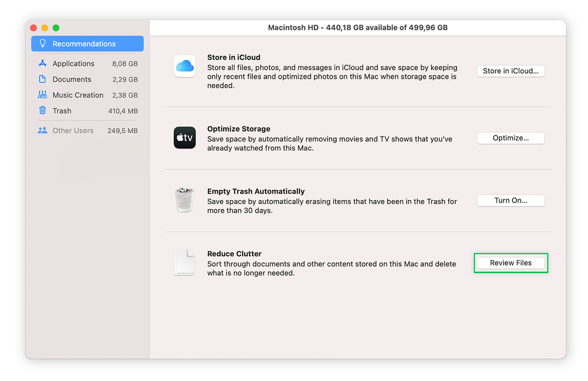Click the Optimize button
Image resolution: width=588 pixels, height=381 pixels.
(511, 138)
